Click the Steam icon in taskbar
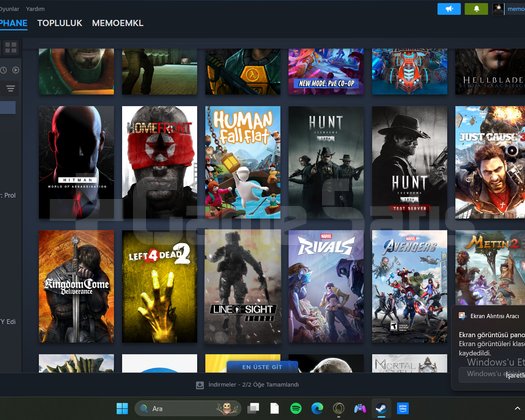 pyautogui.click(x=381, y=408)
